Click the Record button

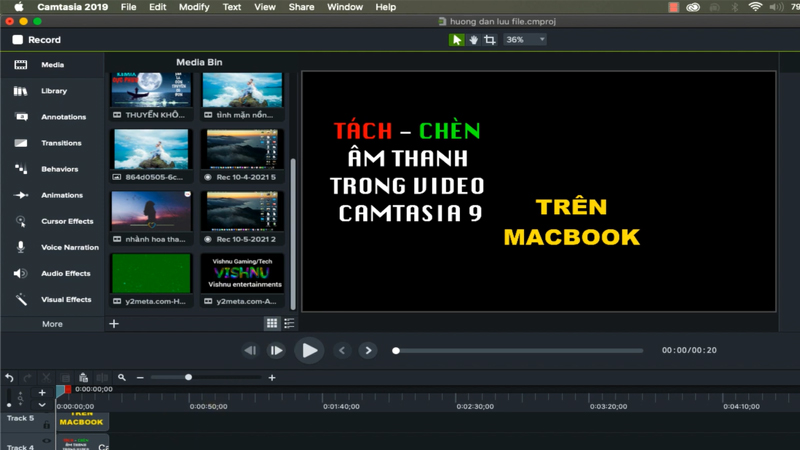click(37, 40)
